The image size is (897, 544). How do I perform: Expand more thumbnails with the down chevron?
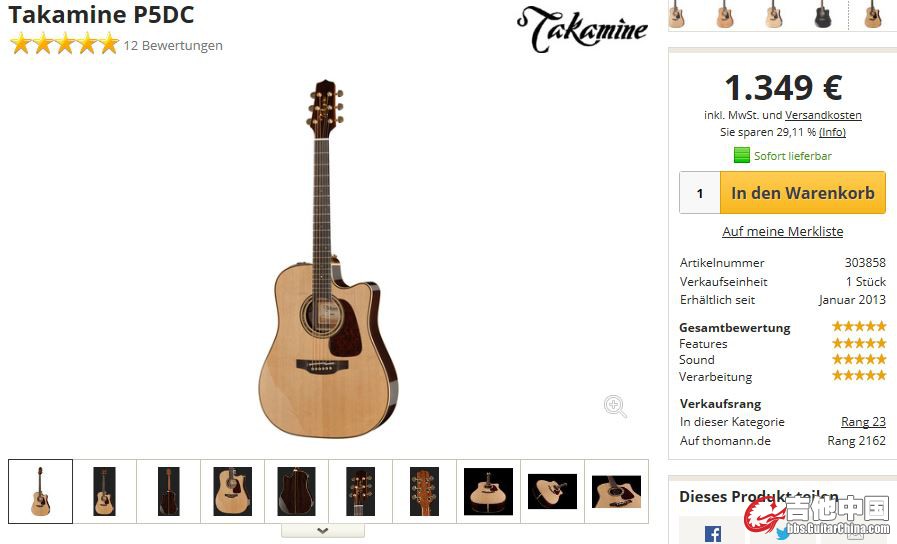point(323,531)
